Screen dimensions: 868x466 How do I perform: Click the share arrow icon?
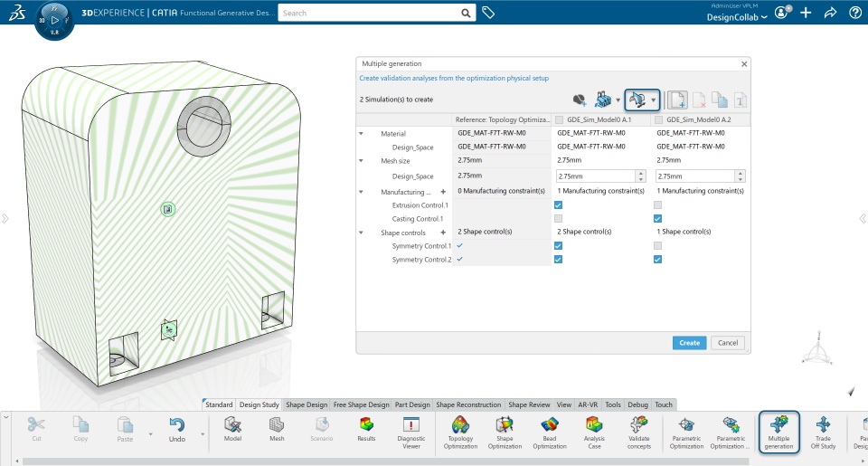830,13
